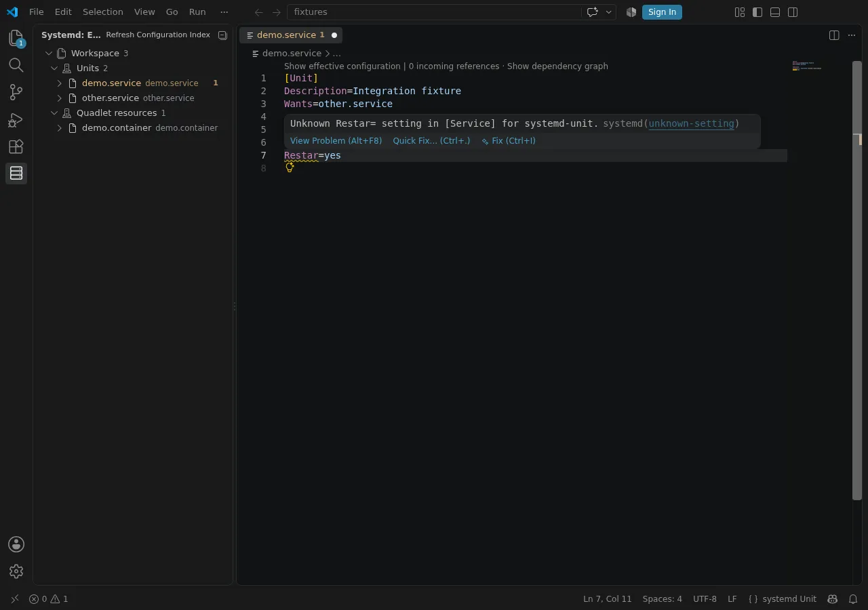Toggle the Primary Side Bar visibility
868x610 pixels.
click(757, 12)
